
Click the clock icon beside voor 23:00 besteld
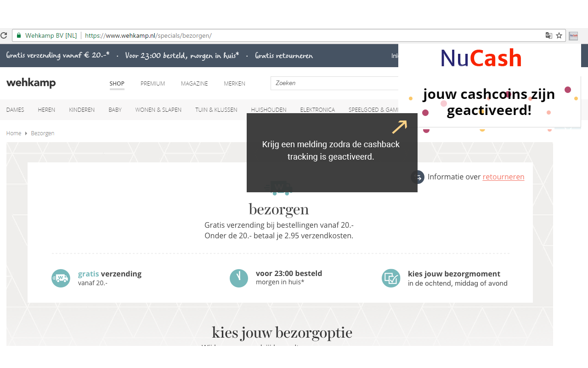(x=239, y=278)
